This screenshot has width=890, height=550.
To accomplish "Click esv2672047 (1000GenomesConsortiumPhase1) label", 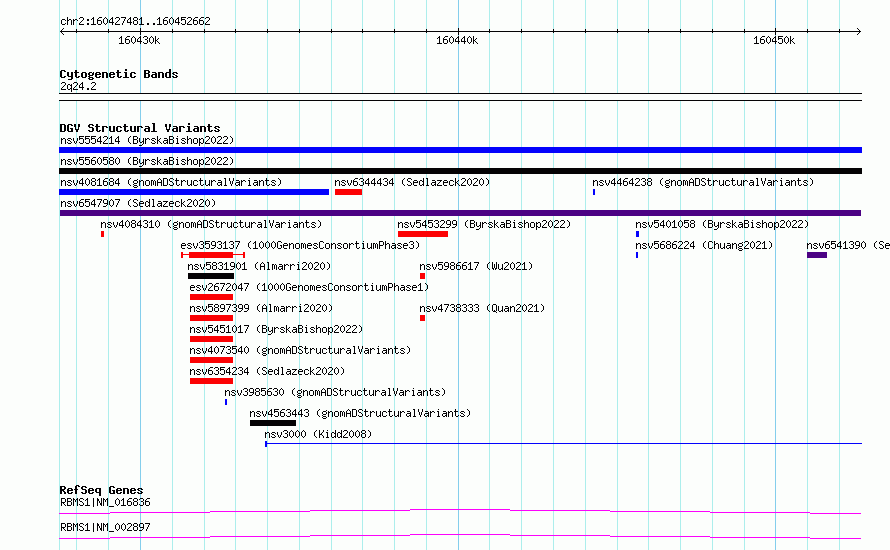I will [x=309, y=287].
